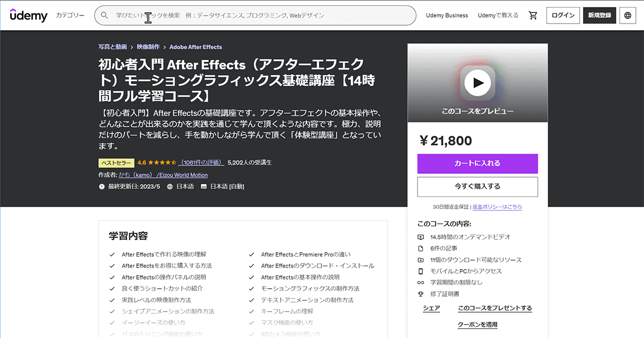Click モバイルとPCからアクセス text
644x338 pixels.
466,271
